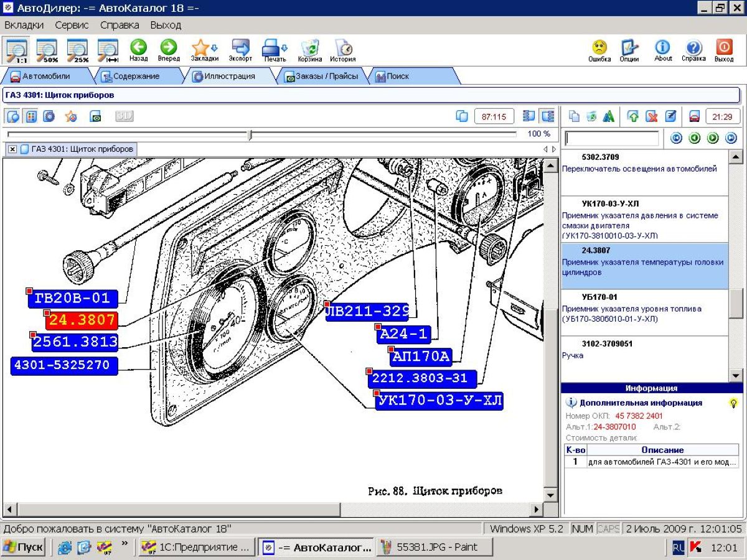Open the Справка menu in menu bar
This screenshot has height=560, width=747.
tap(120, 25)
